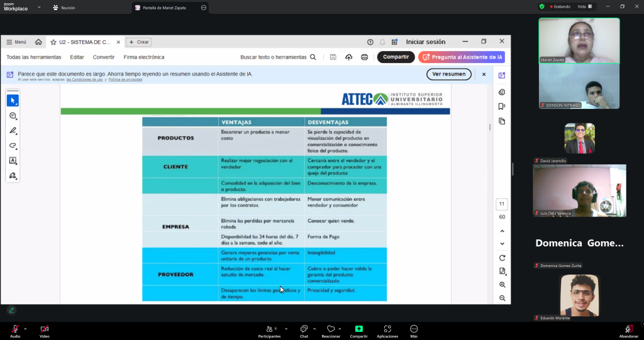Click the Abandonar leave meeting button
The height and width of the screenshot is (340, 644).
coord(628,329)
